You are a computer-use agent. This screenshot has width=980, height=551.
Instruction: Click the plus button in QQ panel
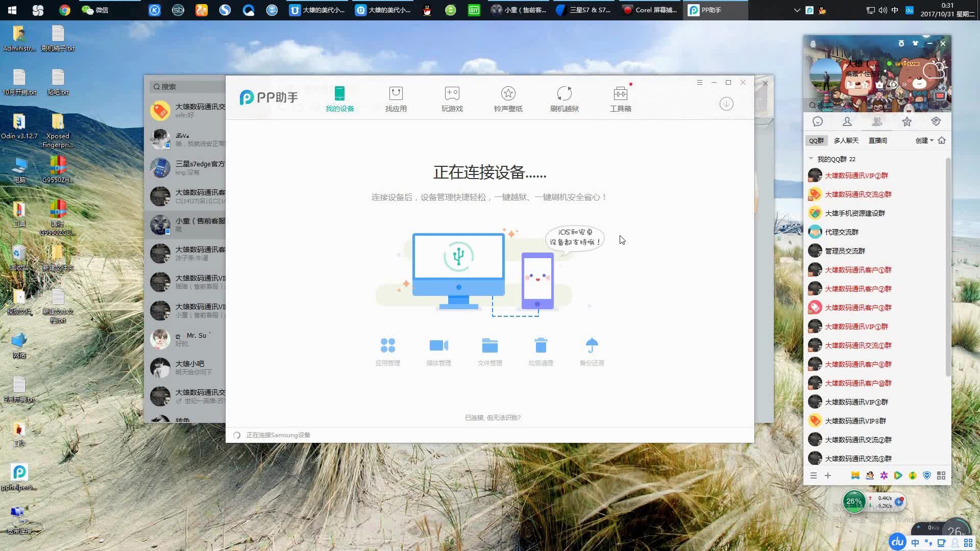(x=828, y=475)
